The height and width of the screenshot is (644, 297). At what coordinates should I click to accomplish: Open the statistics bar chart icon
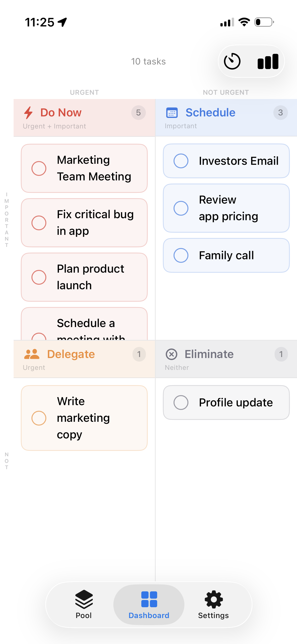[x=268, y=62]
